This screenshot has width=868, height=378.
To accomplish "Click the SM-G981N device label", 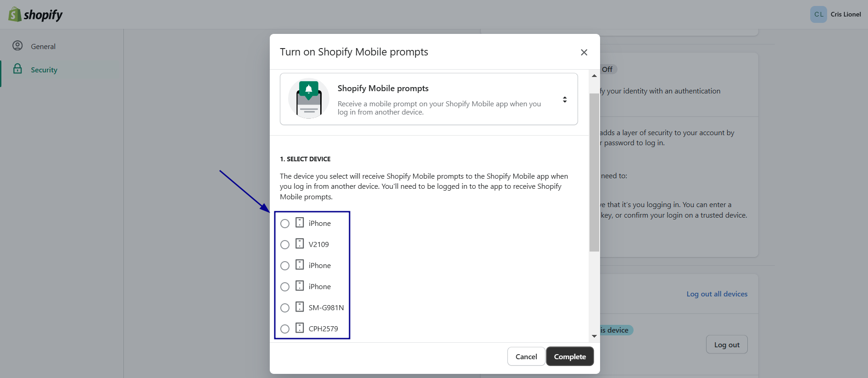I will (326, 308).
